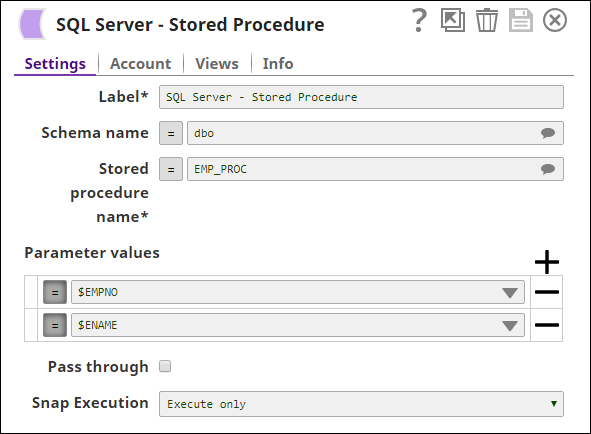The width and height of the screenshot is (591, 434).
Task: Click the $ENAME parameter value field
Action: (x=298, y=325)
